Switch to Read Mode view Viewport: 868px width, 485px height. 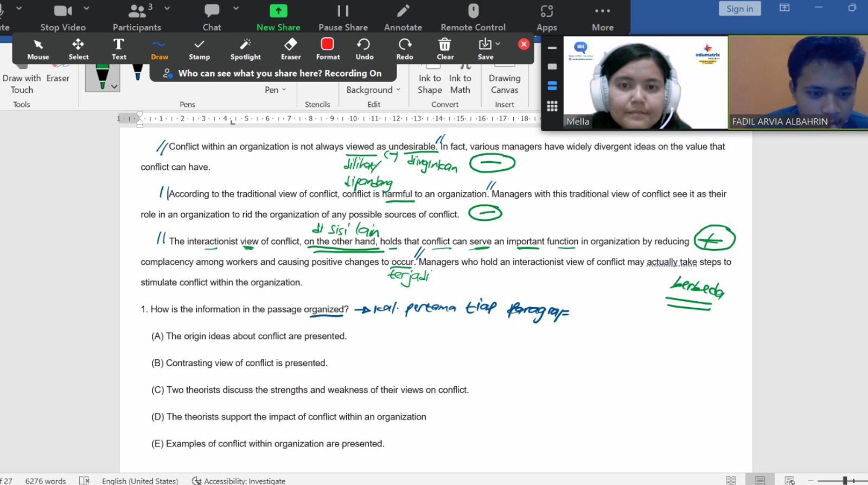[x=731, y=481]
